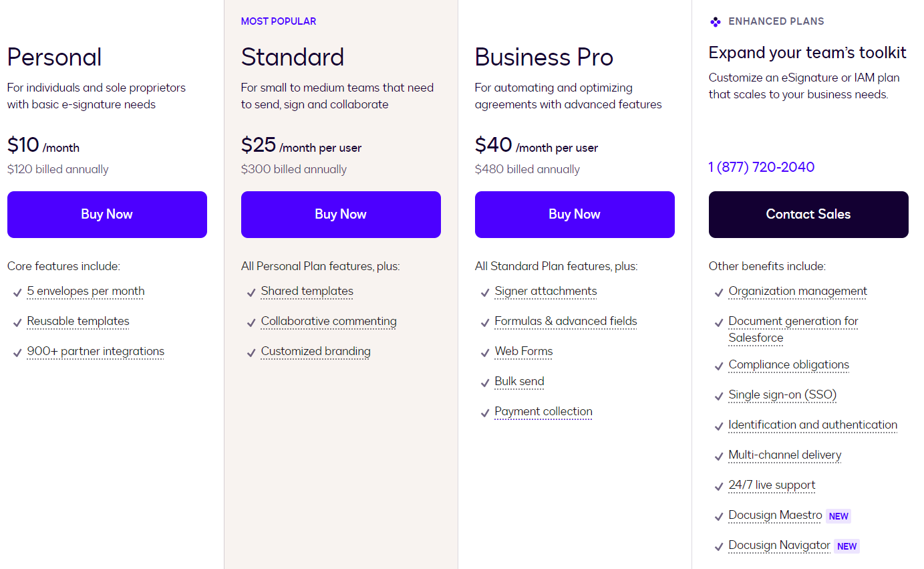Open the Single sign-on (SSO) link
Screen dimensions: 924x569
tap(782, 395)
